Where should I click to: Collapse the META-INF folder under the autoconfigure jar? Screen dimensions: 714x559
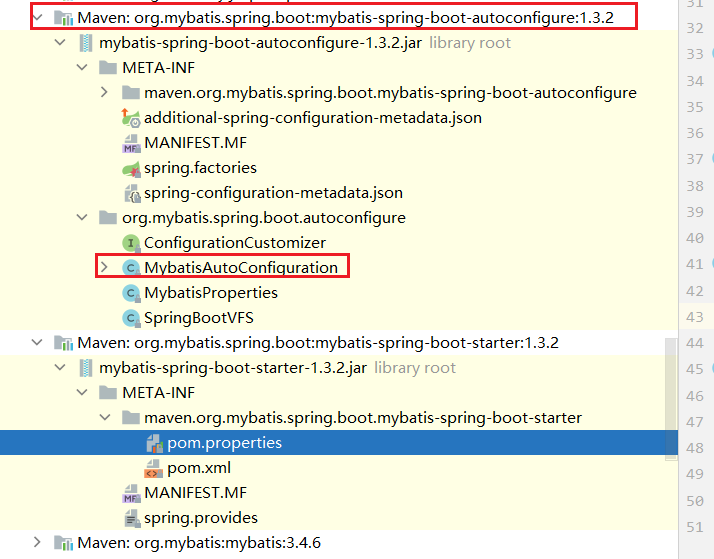pyautogui.click(x=82, y=68)
